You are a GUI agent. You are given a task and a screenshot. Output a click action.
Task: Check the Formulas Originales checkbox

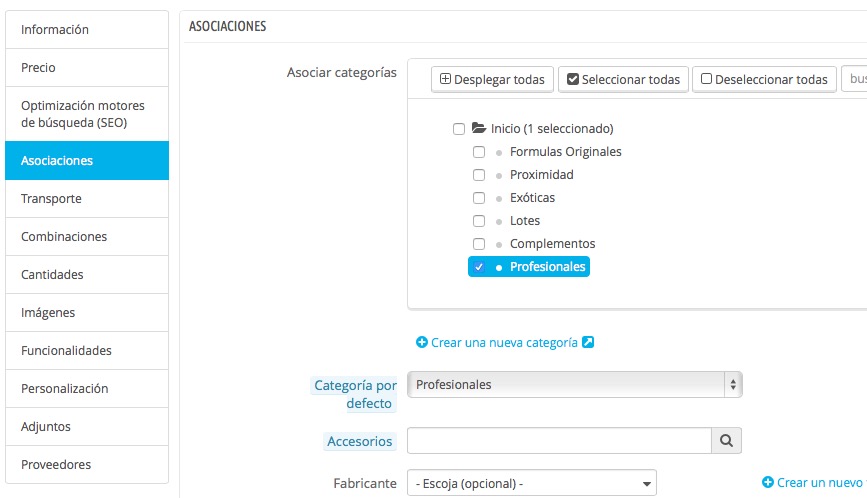[x=479, y=152]
